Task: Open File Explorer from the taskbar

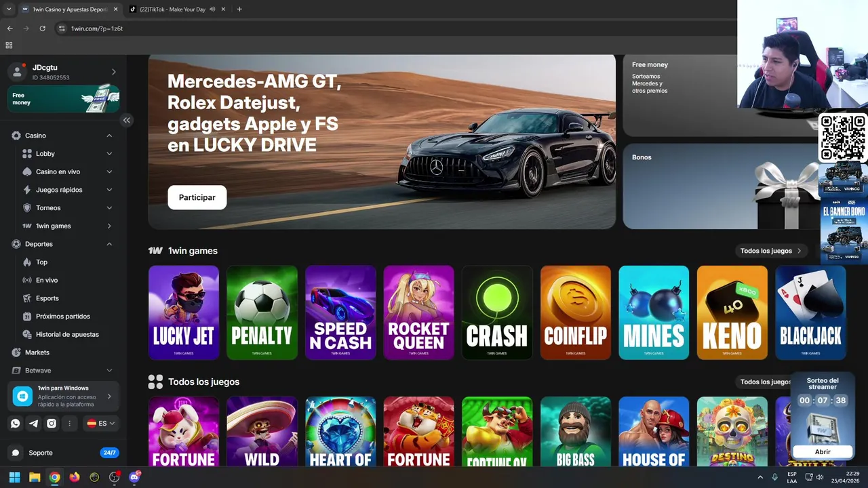Action: 35,477
